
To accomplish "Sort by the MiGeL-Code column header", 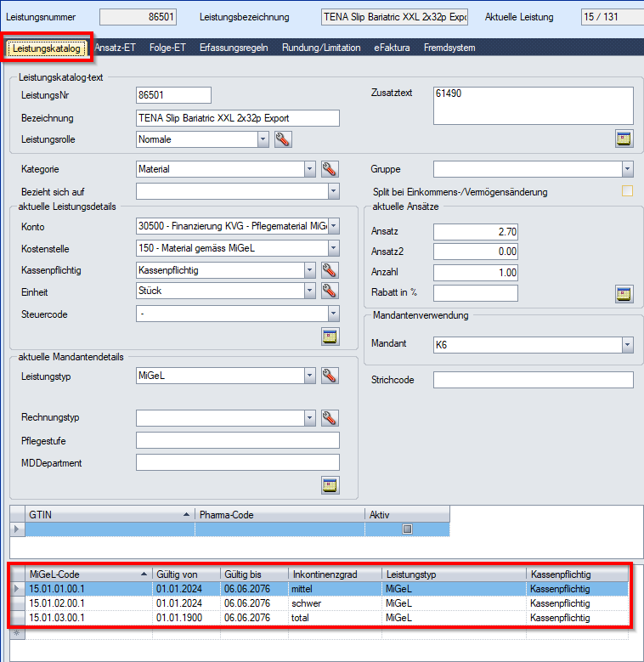I will pos(88,574).
